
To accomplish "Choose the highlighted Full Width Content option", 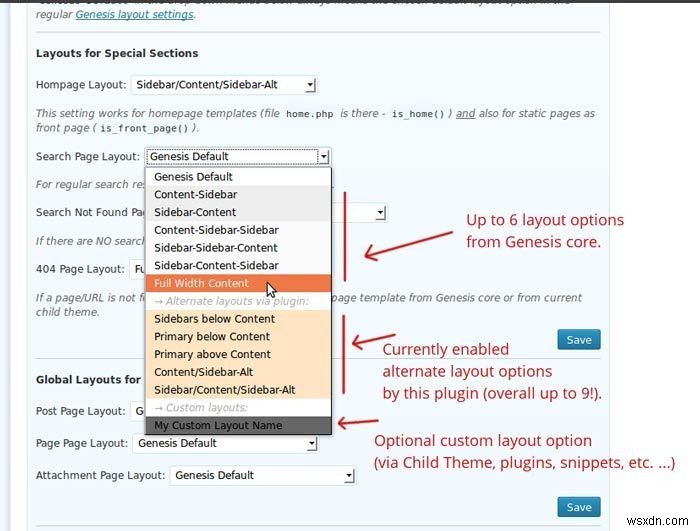I will click(x=201, y=283).
